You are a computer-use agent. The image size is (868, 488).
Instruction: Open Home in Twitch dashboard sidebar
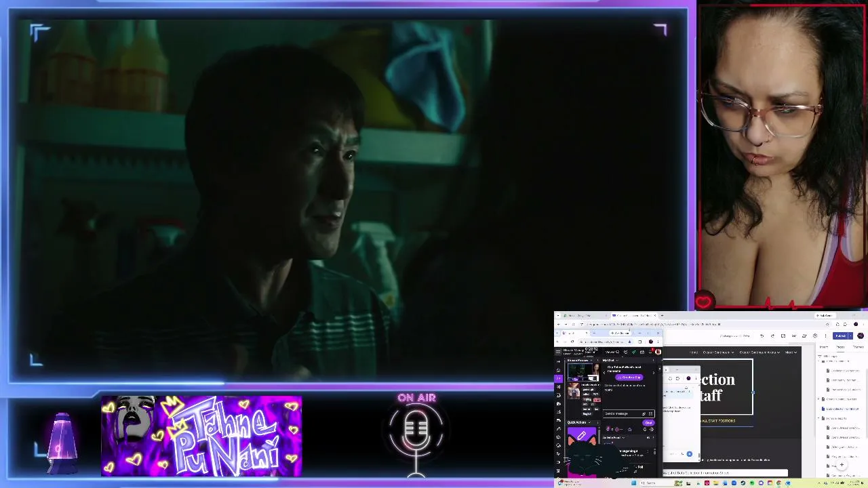[x=558, y=369]
